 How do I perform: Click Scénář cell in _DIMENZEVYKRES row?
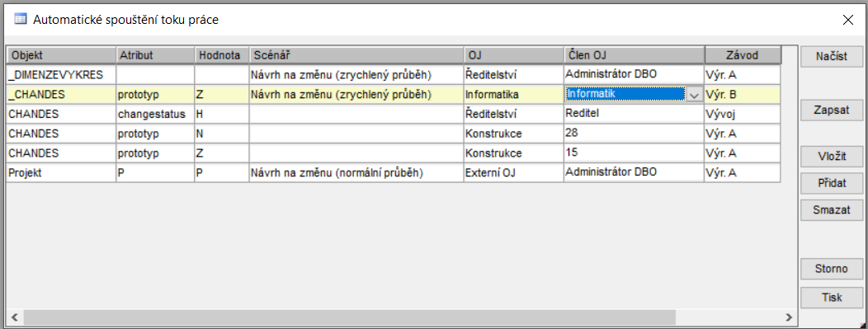click(356, 74)
